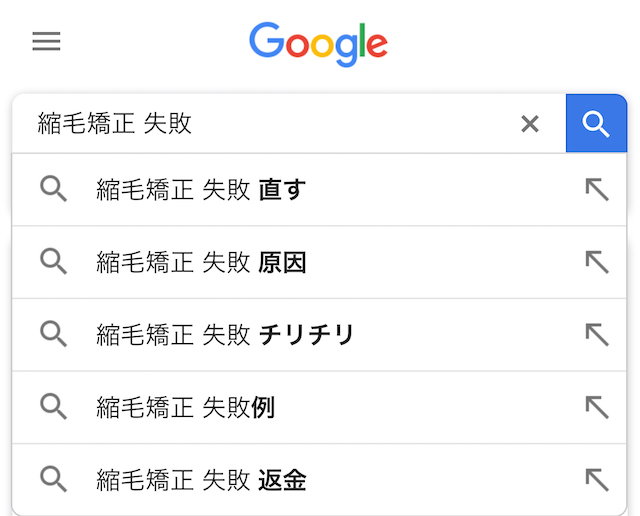Open the hamburger menu icon
Image resolution: width=640 pixels, height=516 pixels.
tap(47, 41)
